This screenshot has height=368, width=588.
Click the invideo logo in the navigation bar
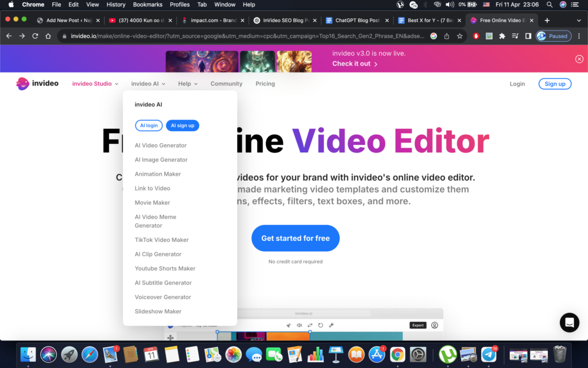[37, 83]
